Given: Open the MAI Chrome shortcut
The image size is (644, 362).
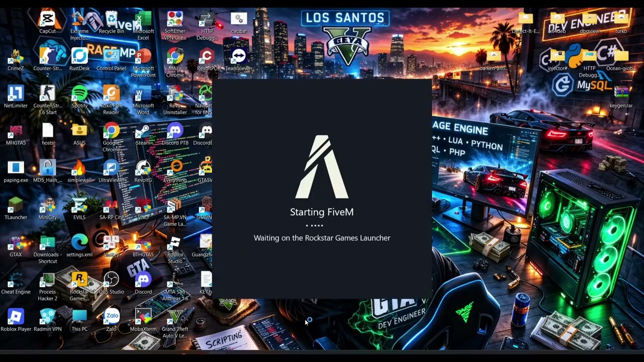Looking at the screenshot, I should coord(175,57).
